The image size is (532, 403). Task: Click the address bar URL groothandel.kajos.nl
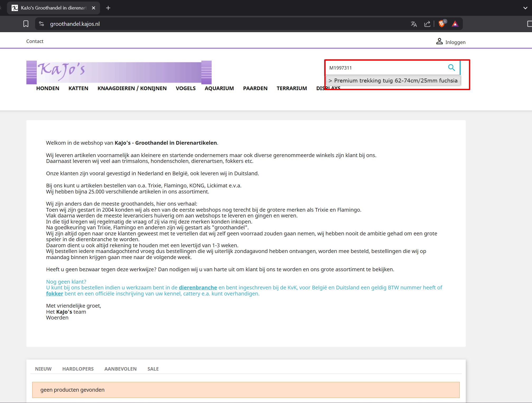coord(75,24)
